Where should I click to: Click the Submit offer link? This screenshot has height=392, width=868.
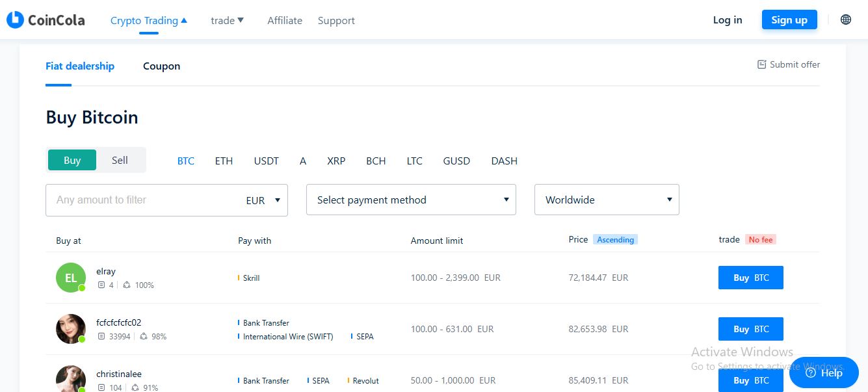(789, 64)
